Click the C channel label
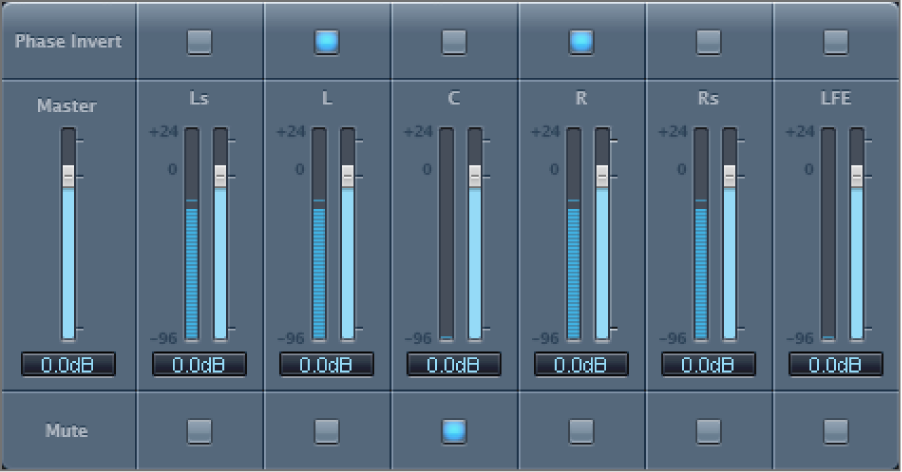The height and width of the screenshot is (472, 902). coord(454,98)
